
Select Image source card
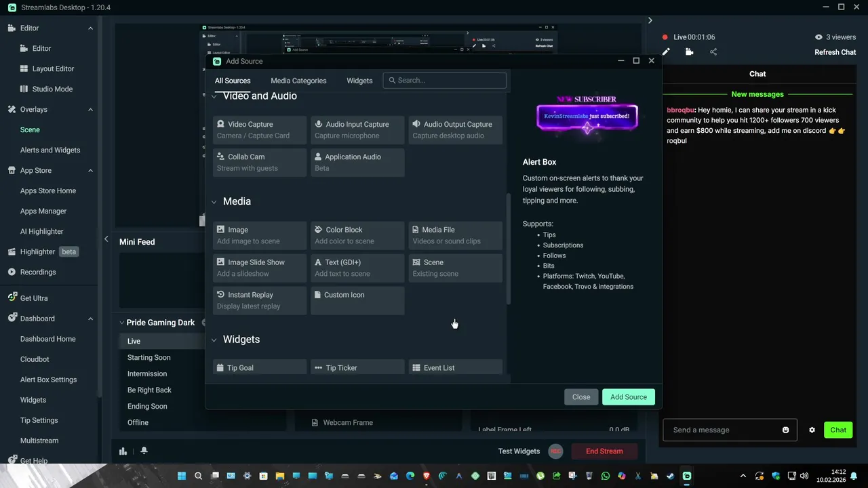(260, 236)
